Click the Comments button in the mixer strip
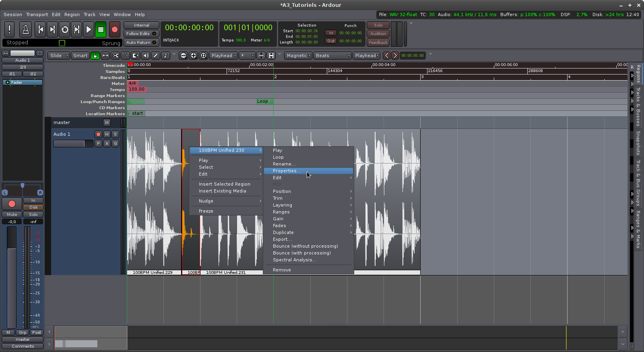Image resolution: width=644 pixels, height=352 pixels. click(x=23, y=346)
